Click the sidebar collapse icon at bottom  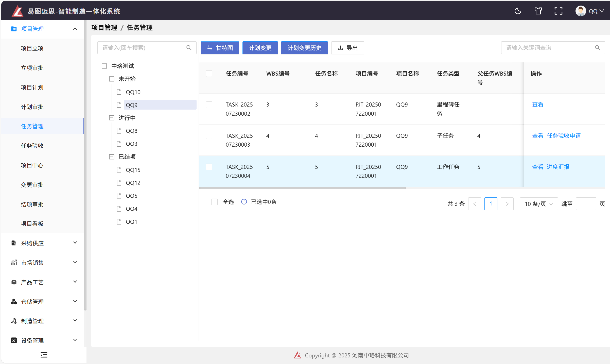pyautogui.click(x=44, y=355)
